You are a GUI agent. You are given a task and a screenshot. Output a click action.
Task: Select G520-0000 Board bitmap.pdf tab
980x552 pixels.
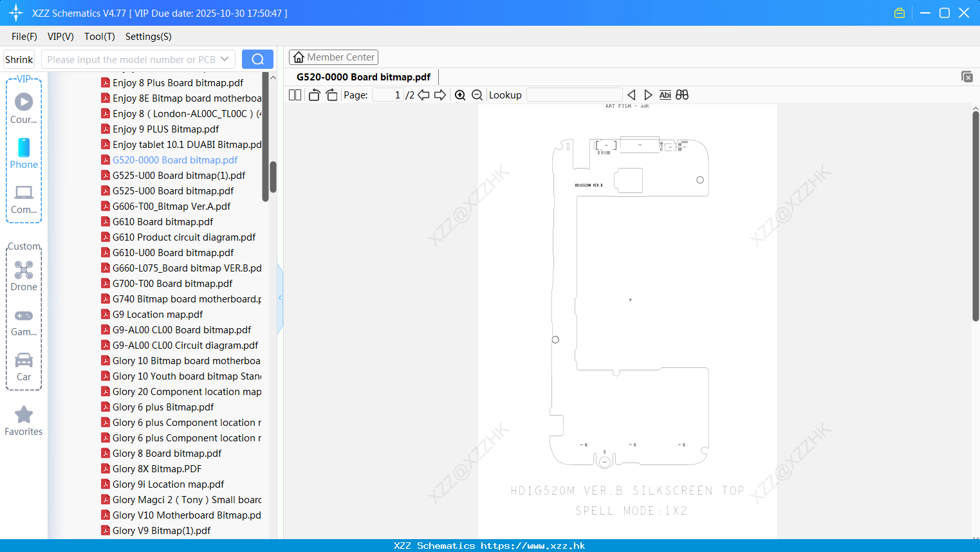click(x=364, y=77)
